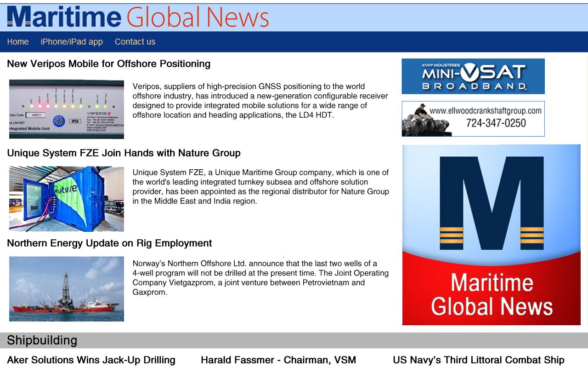
Task: Go to the Contact us page
Action: coord(135,42)
